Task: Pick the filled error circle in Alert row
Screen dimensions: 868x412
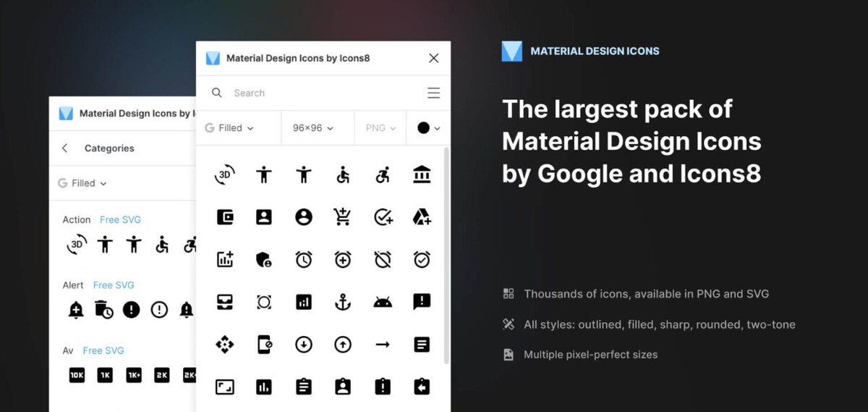Action: [x=131, y=310]
